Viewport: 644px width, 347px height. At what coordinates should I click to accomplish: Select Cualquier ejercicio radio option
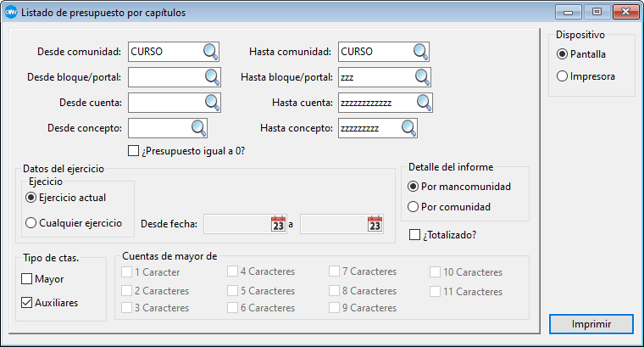pos(31,223)
